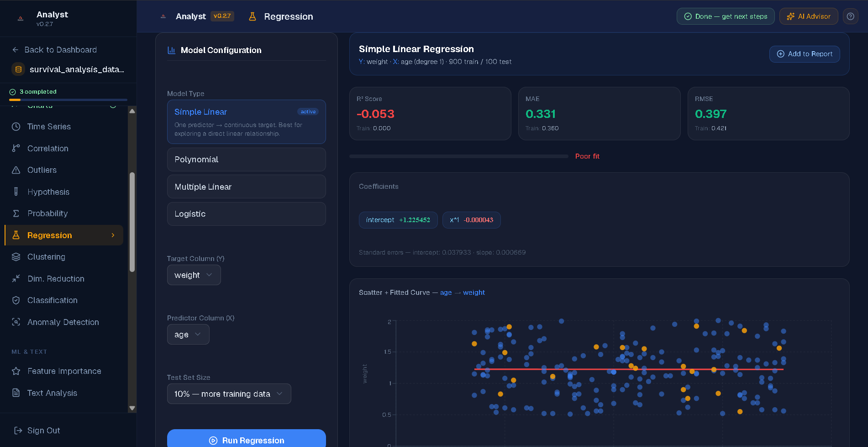Open the AI Advisor
The width and height of the screenshot is (868, 447).
coord(809,16)
